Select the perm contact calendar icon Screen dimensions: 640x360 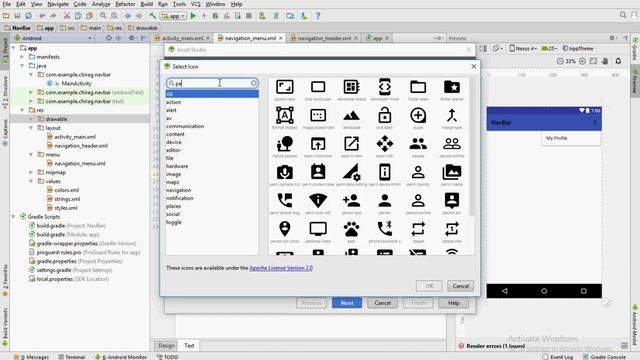318,172
